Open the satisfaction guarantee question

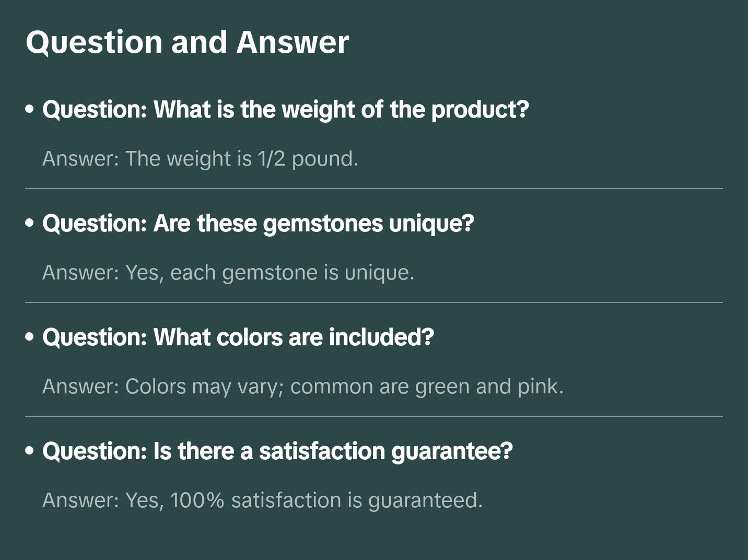277,451
